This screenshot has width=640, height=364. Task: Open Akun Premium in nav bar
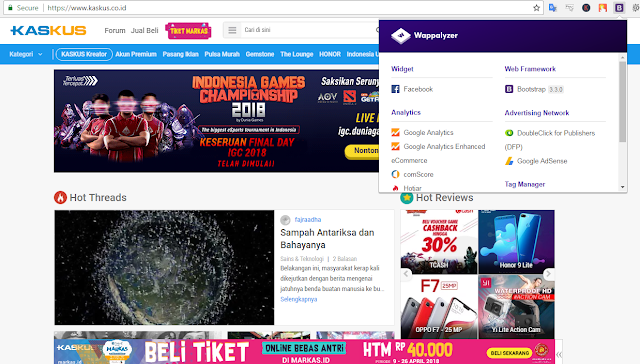pyautogui.click(x=136, y=54)
